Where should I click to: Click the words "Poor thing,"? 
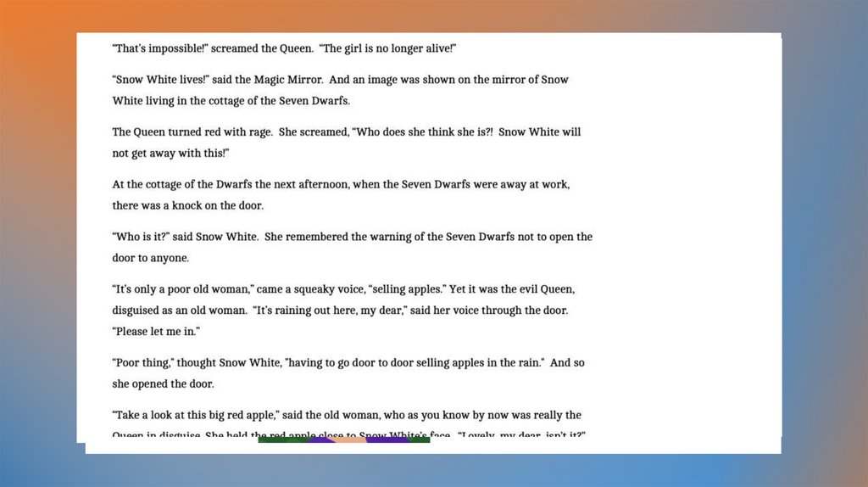point(142,363)
